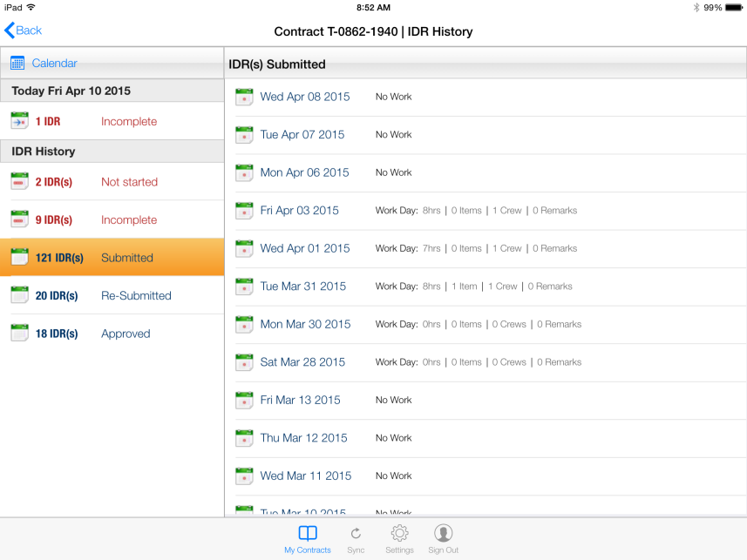Tap the Calendar grid icon
The width and height of the screenshot is (747, 560).
tap(17, 63)
